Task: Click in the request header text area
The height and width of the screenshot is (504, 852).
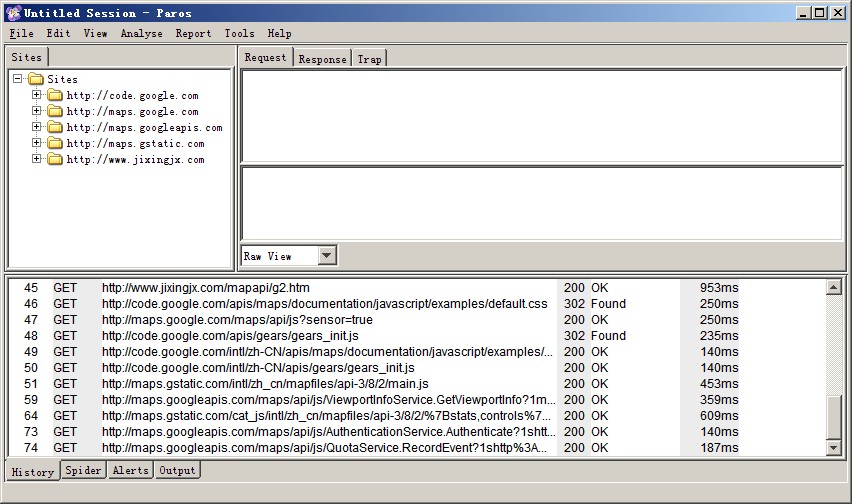Action: (x=542, y=116)
